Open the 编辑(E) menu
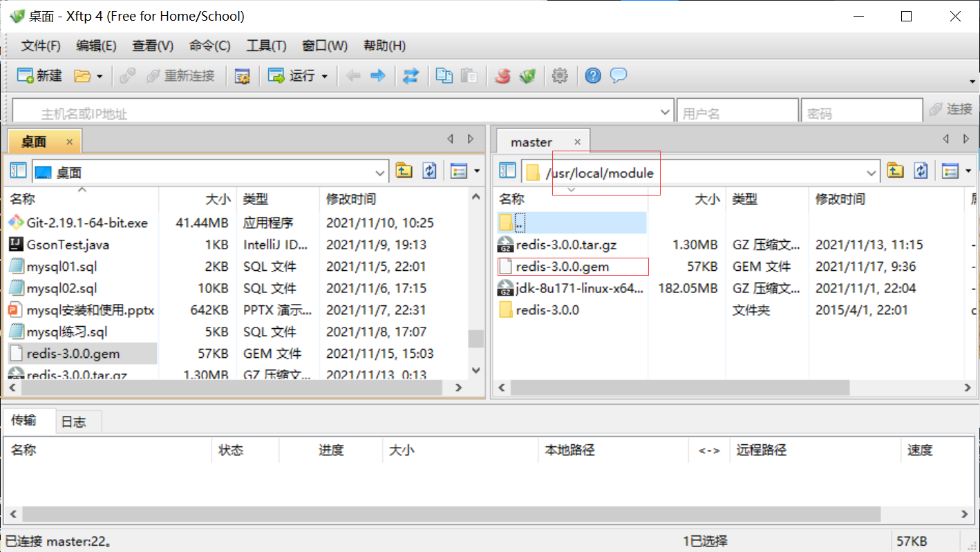Viewport: 980px width, 552px height. 96,46
